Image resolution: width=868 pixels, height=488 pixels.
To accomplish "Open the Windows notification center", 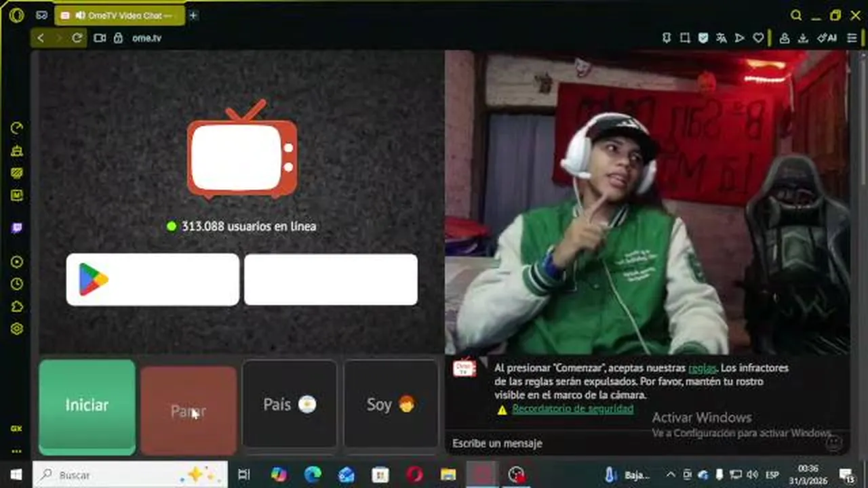I will click(x=846, y=474).
